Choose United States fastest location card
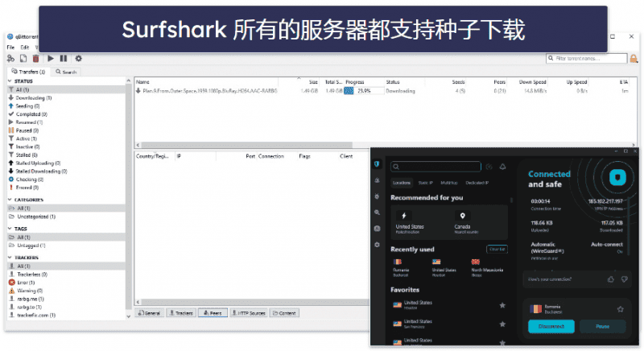The image size is (644, 351). tap(420, 222)
